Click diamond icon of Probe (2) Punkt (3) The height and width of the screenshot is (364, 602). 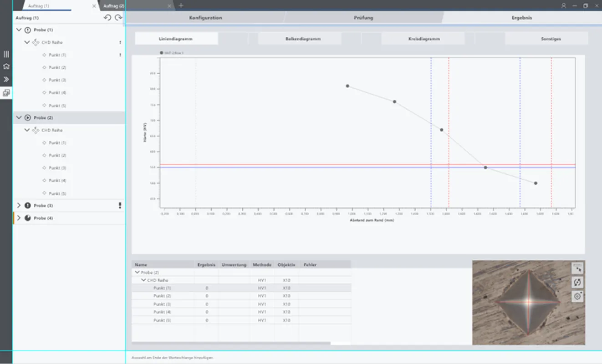(44, 168)
